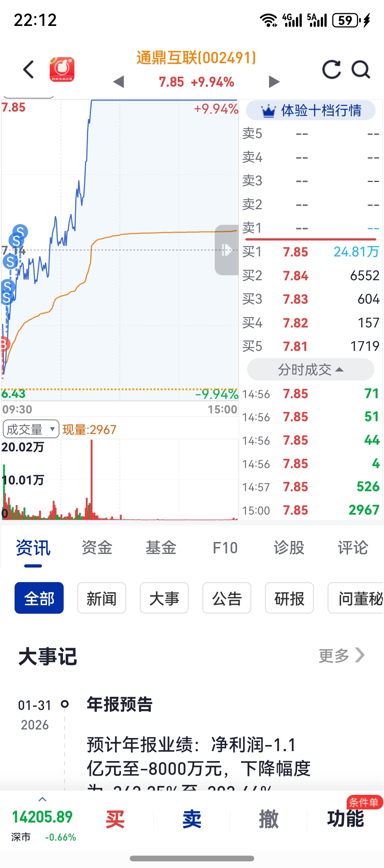Viewport: 384px width, 868px height.
Task: Open the F10 tab
Action: (x=225, y=548)
